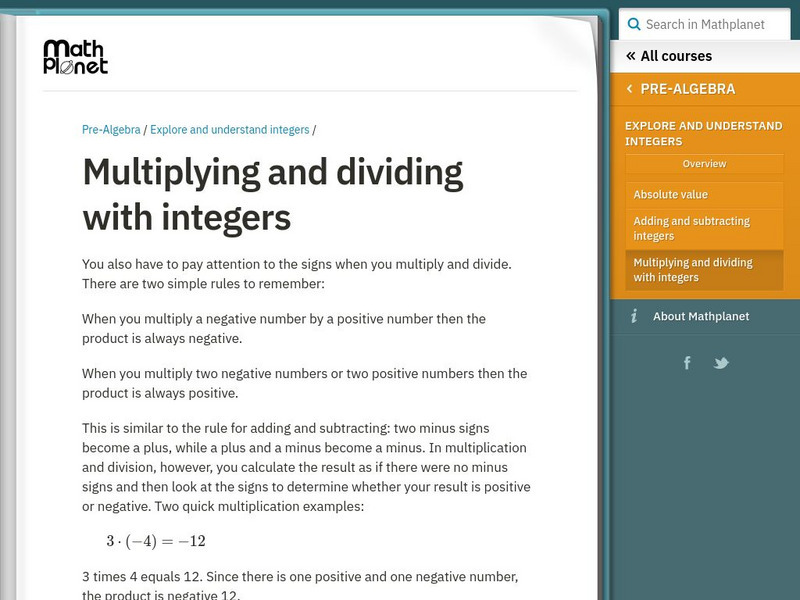Open Twitter via the bird icon
The image size is (800, 600).
722,363
